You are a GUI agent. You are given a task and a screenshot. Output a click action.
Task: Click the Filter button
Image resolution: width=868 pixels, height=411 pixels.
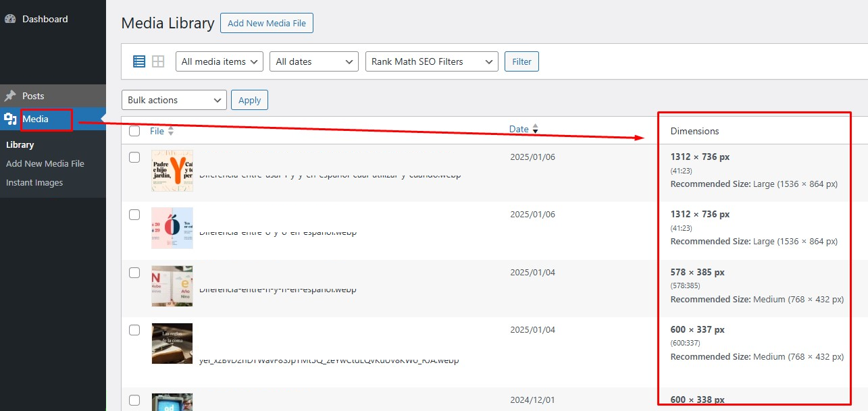coord(521,61)
